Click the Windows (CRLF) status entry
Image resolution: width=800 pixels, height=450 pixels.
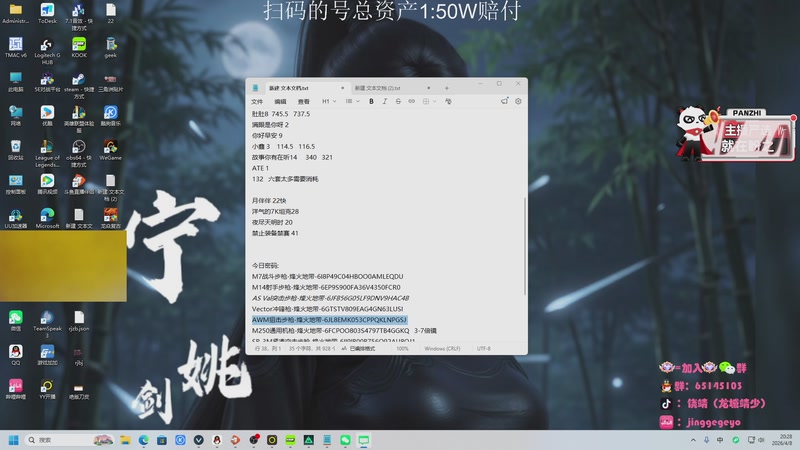tap(442, 348)
